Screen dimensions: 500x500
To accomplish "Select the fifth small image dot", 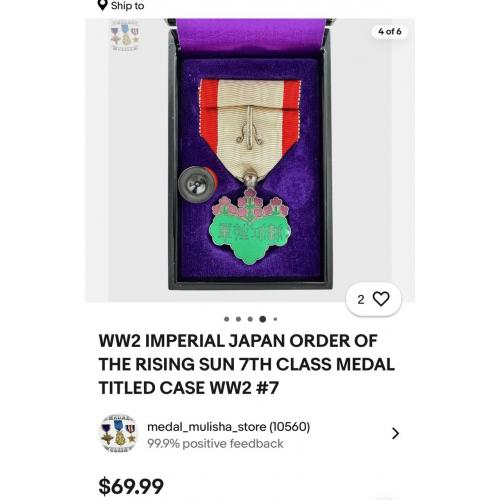I will click(275, 319).
